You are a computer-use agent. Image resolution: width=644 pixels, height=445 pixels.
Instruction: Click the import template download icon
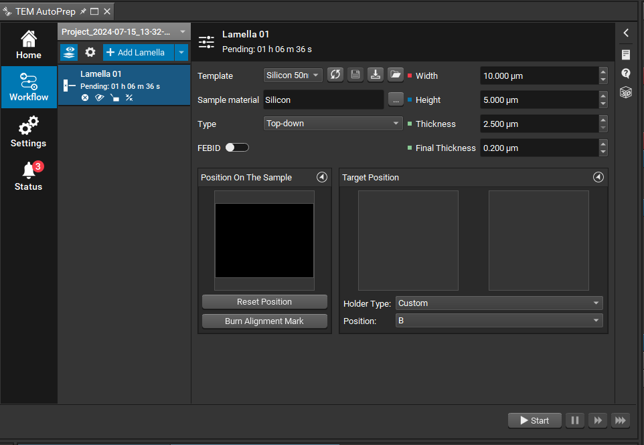[375, 75]
